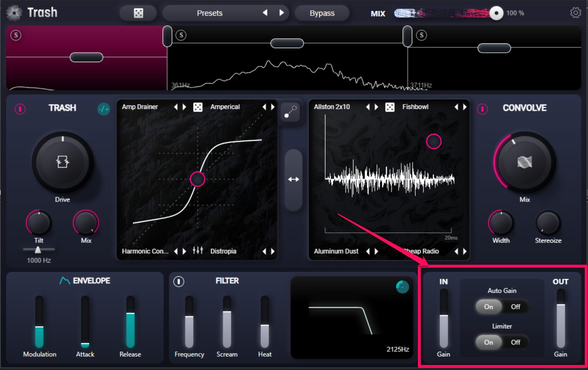The image size is (588, 370).
Task: Click the Convolve Mix knob wave icon
Action: pos(525,162)
